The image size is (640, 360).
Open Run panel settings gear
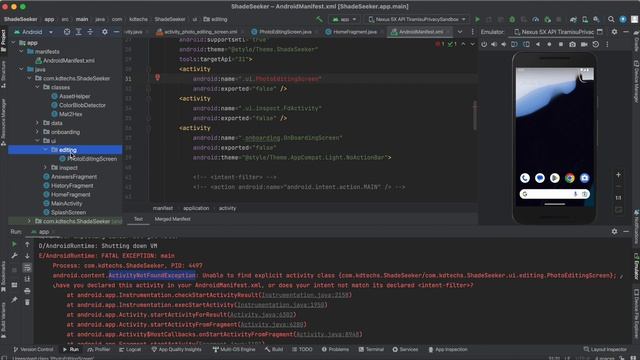(x=614, y=231)
